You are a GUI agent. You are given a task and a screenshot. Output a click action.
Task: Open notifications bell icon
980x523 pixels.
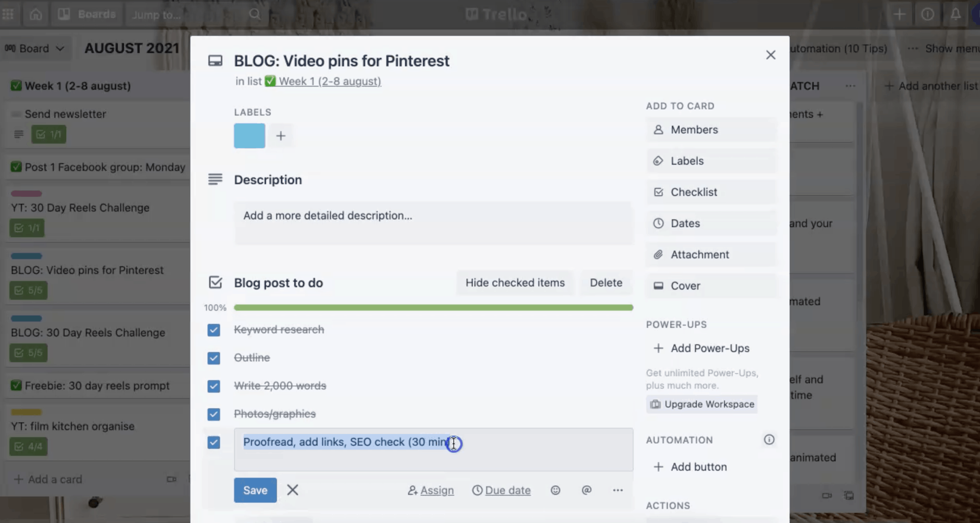[955, 14]
